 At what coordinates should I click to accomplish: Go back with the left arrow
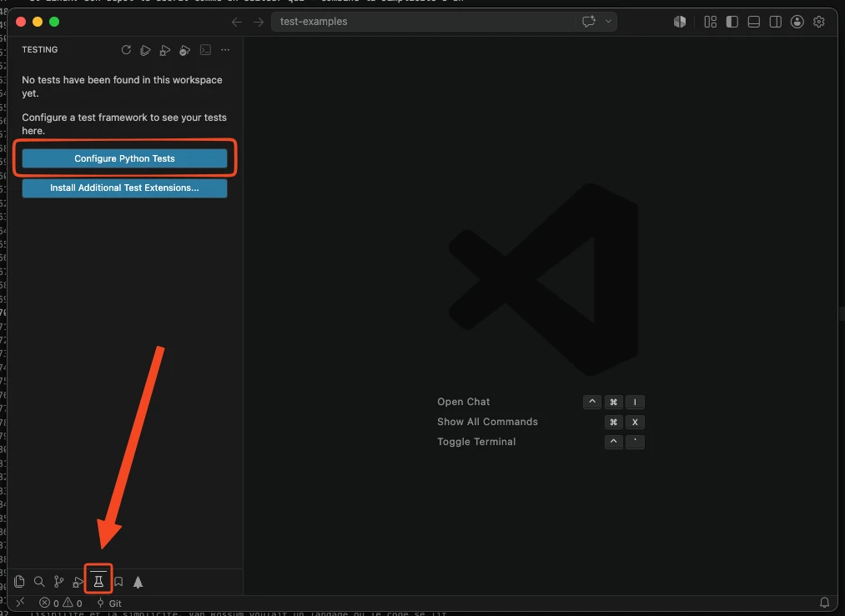237,22
